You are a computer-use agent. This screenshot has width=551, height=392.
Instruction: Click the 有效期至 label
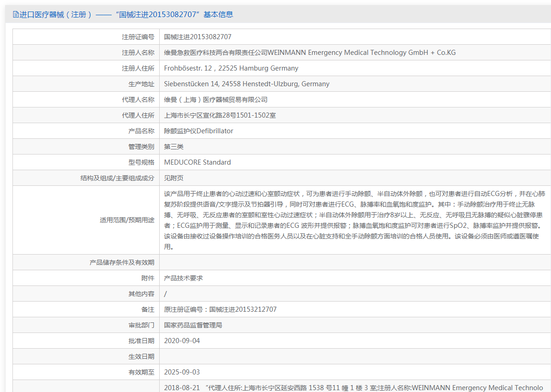141,372
